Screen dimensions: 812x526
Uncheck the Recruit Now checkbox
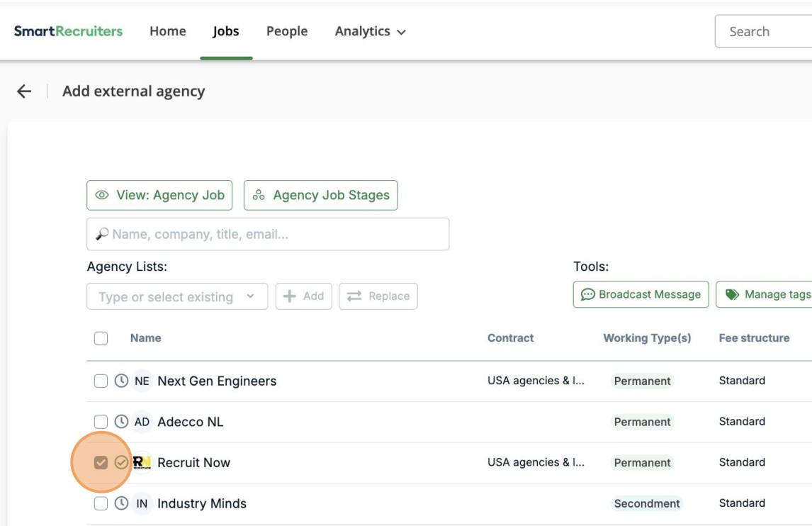click(101, 462)
